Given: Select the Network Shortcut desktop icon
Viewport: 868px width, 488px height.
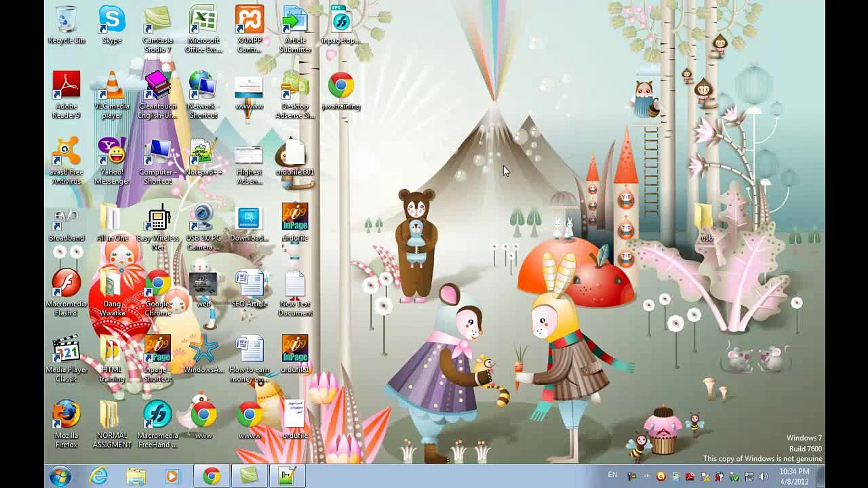Looking at the screenshot, I should [x=203, y=95].
